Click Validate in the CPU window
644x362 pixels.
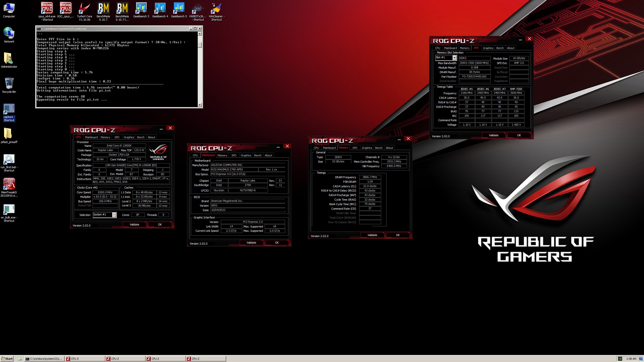[x=134, y=224]
